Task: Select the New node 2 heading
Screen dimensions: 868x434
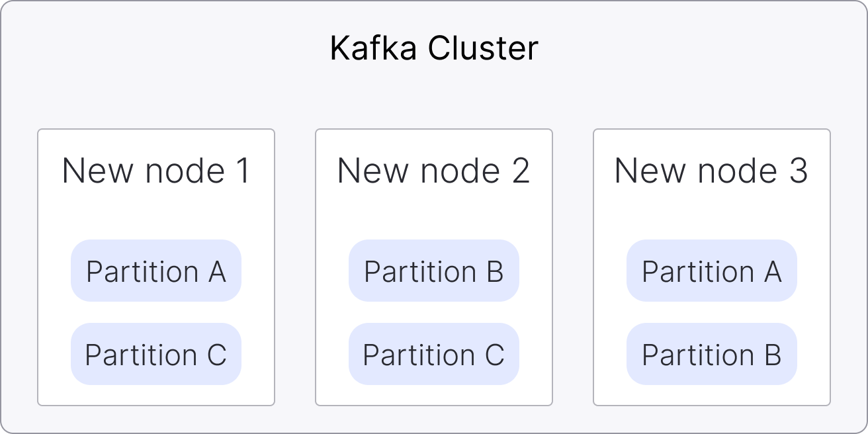Action: coord(434,171)
